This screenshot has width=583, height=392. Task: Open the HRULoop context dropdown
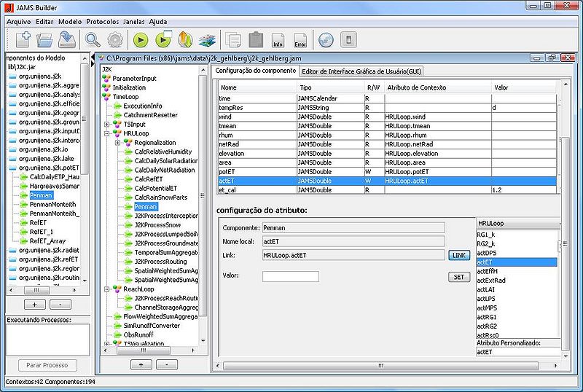pyautogui.click(x=518, y=223)
